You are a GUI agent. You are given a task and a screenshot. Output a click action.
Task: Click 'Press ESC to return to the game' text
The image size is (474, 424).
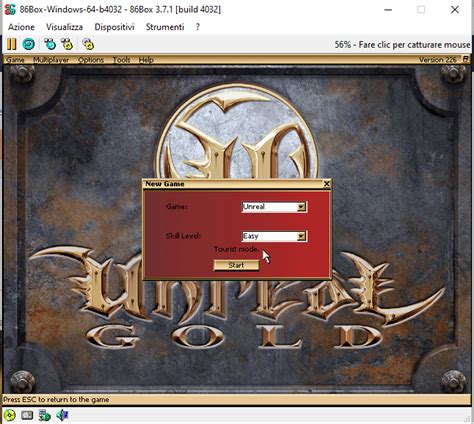56,399
